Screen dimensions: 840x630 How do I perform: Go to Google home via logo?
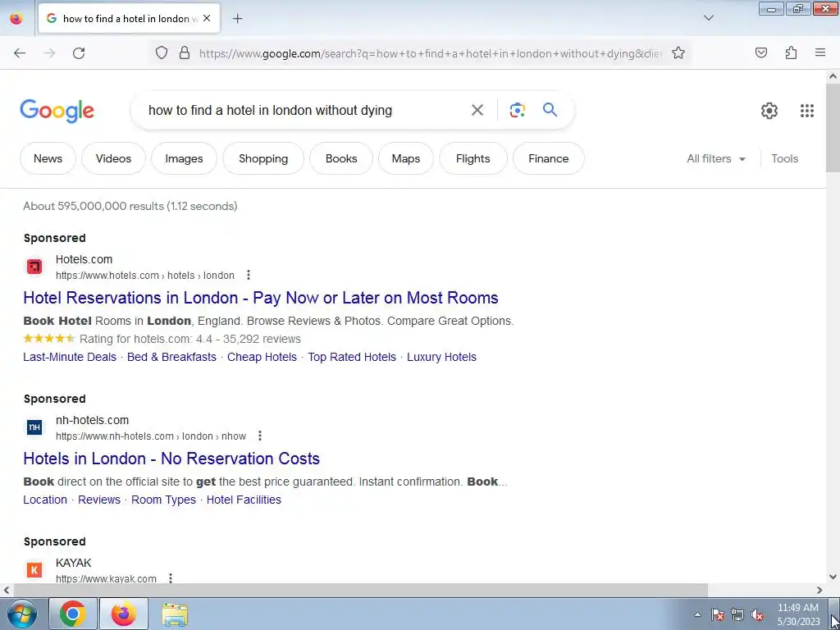[57, 111]
